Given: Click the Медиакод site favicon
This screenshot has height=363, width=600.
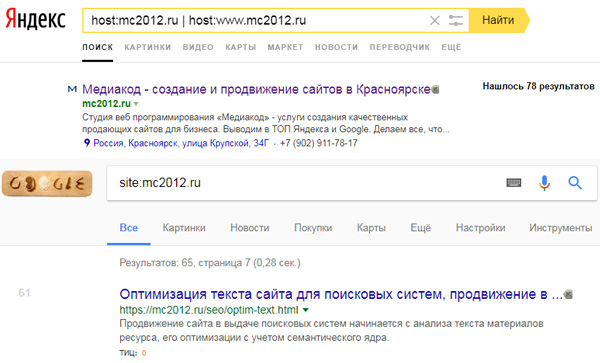Looking at the screenshot, I should click(72, 90).
